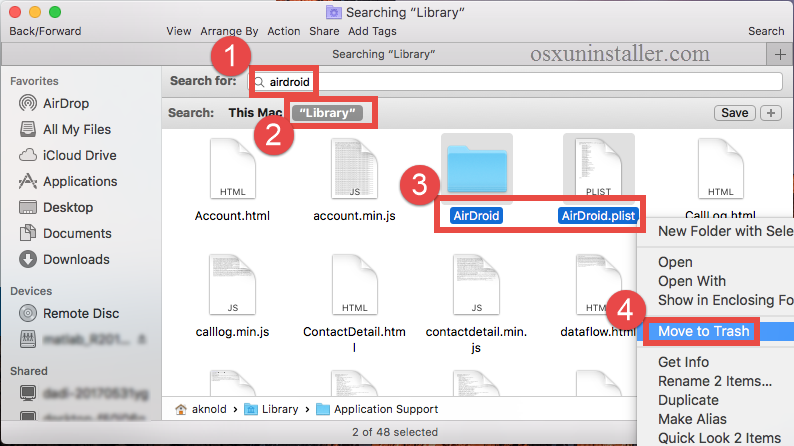794x446 pixels.
Task: Click the Library folder in path bar
Action: [271, 409]
